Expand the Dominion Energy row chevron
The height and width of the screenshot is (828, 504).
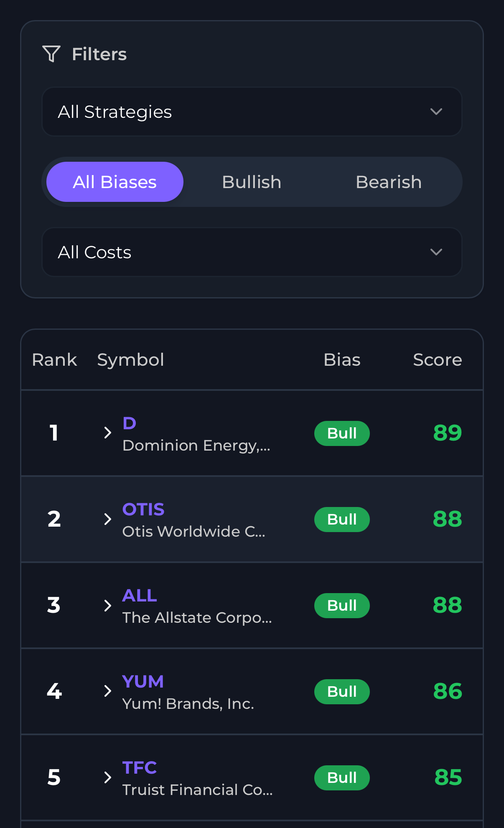pos(107,433)
